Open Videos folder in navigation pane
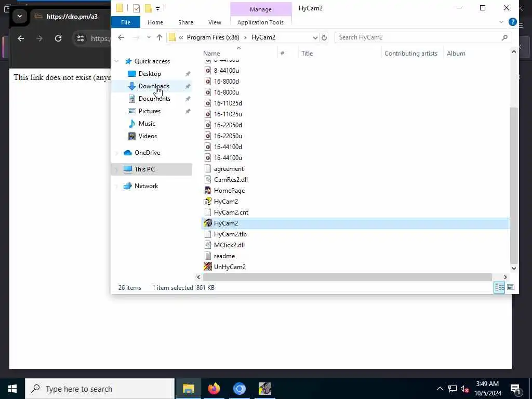Screen dimensions: 532x399 [148, 136]
